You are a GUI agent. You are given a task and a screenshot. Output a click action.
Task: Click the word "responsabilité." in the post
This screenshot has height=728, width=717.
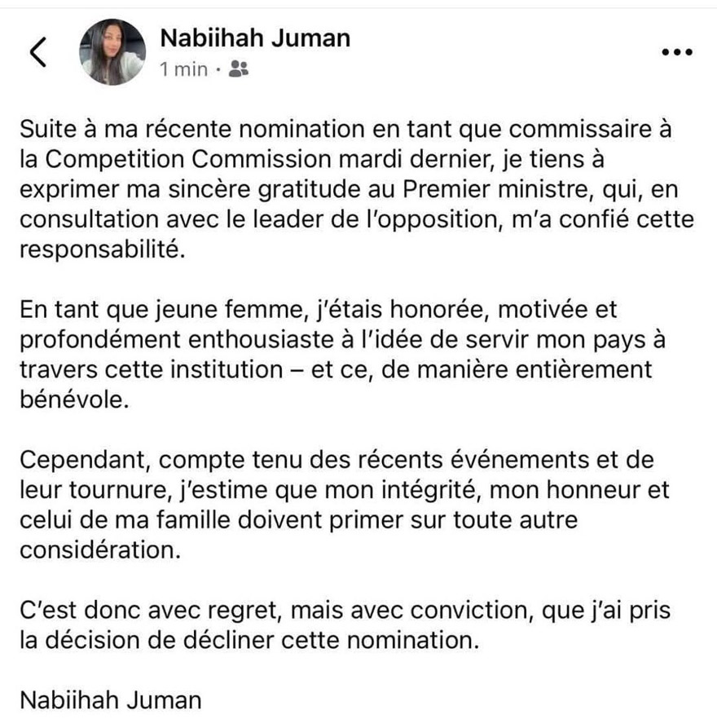(x=99, y=250)
